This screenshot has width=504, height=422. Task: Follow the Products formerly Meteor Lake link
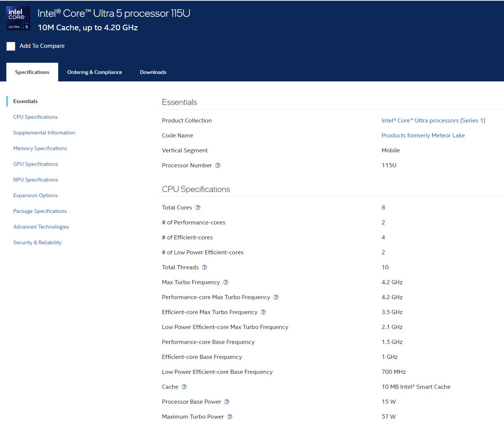coord(423,136)
